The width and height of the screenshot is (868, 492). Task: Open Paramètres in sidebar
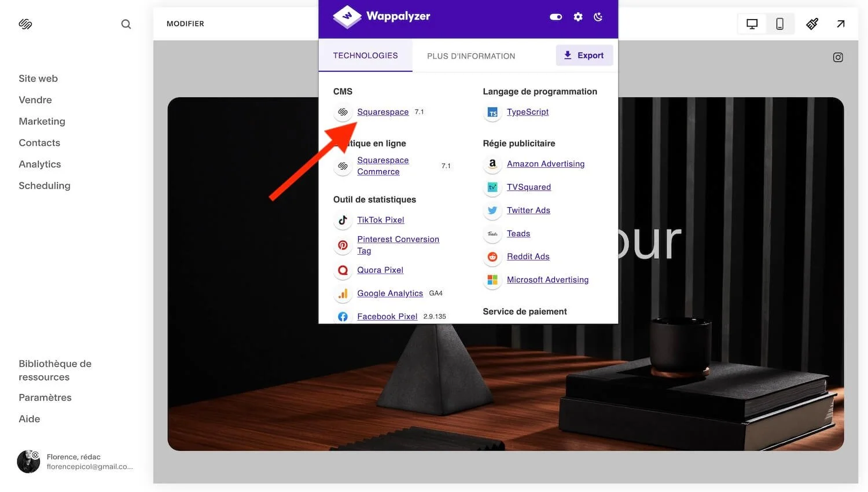click(x=45, y=398)
